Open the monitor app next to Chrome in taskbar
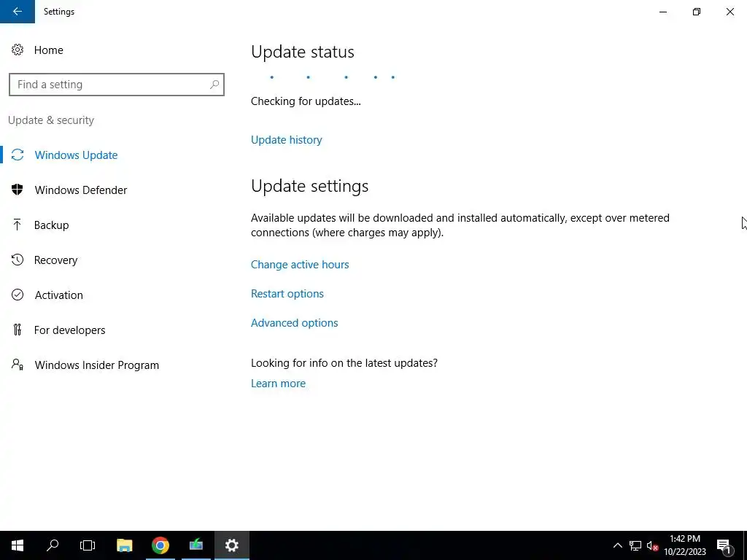This screenshot has height=560, width=747. coord(196,545)
